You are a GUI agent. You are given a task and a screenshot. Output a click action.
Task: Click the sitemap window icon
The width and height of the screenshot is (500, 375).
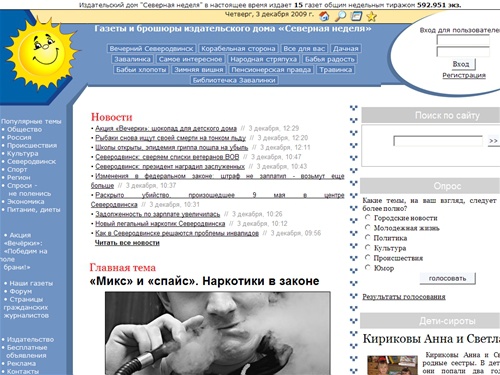pos(356,16)
